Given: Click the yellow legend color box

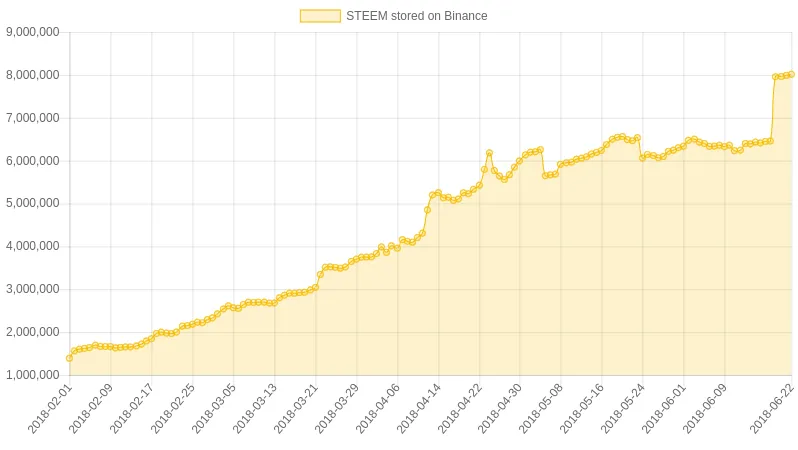Looking at the screenshot, I should (x=320, y=16).
